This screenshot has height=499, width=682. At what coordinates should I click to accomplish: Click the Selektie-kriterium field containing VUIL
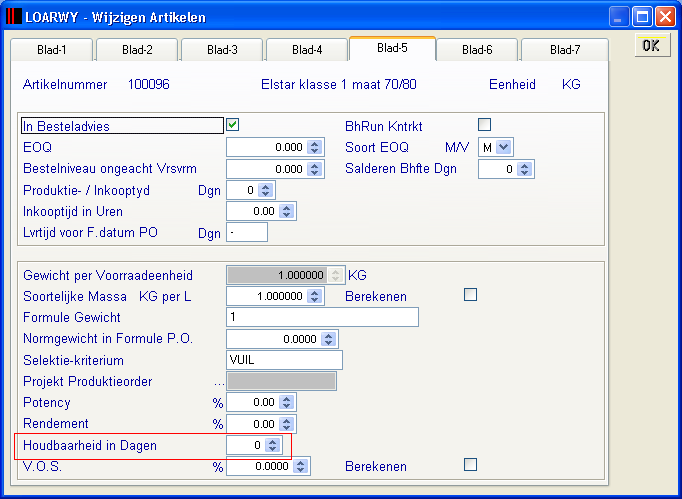pos(284,360)
